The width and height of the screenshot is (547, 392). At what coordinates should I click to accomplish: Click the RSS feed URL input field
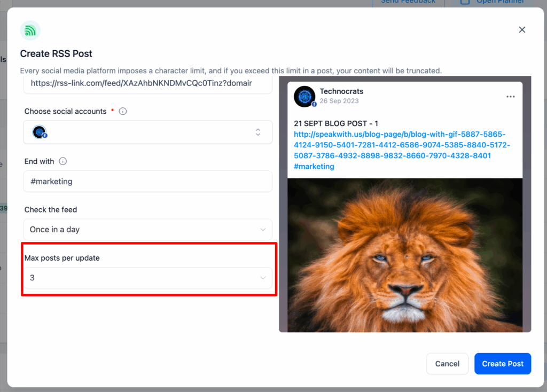point(147,84)
